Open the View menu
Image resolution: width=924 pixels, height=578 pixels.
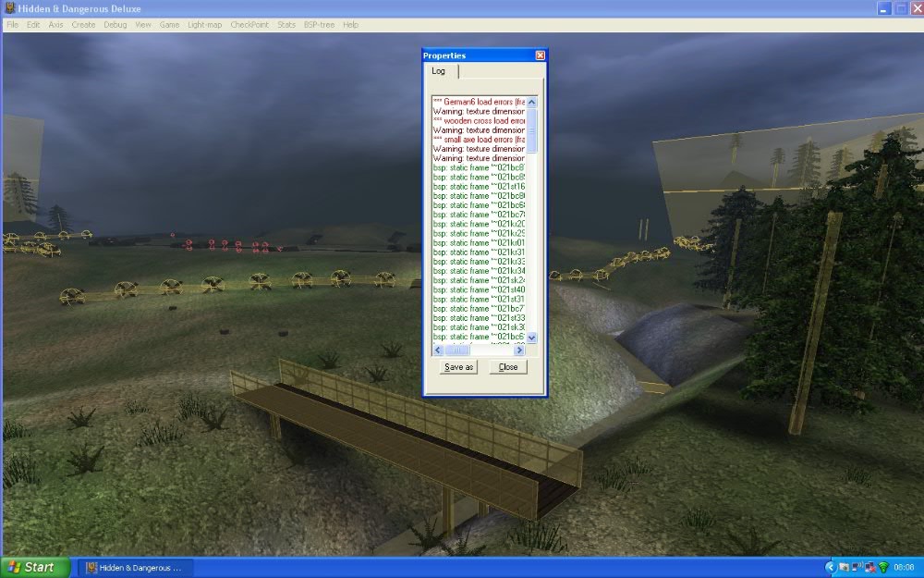click(142, 25)
